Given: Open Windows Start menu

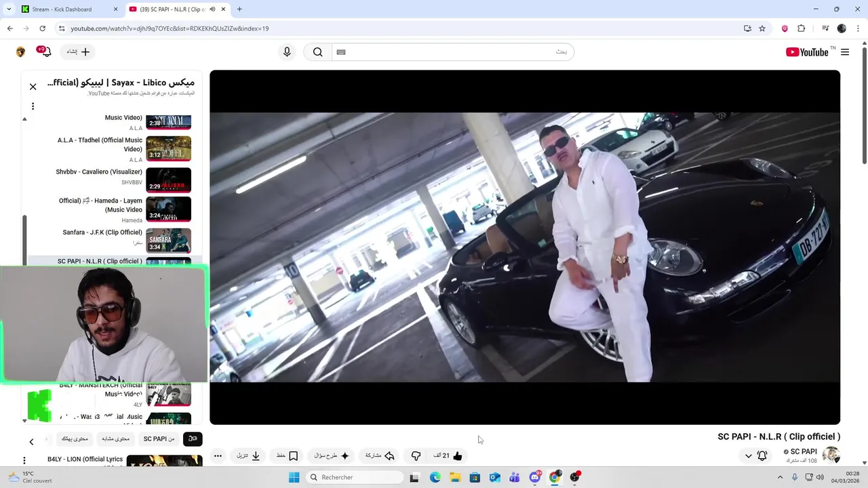Looking at the screenshot, I should [294, 477].
